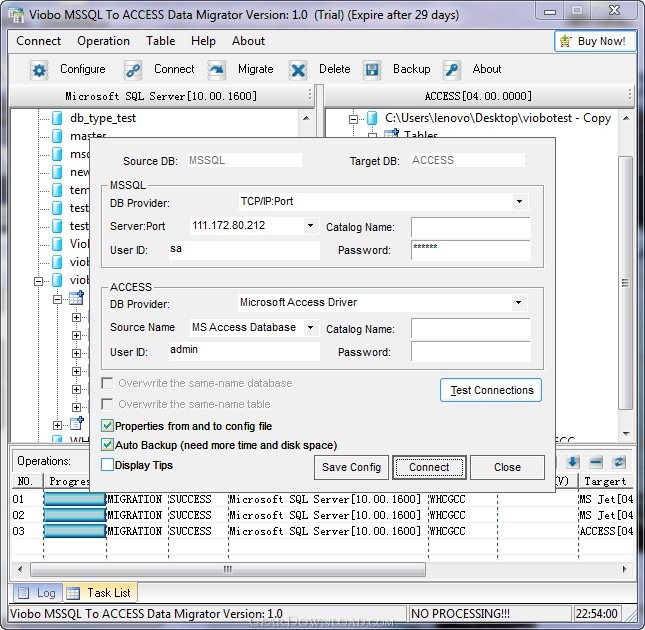Check the Display Tips checkbox
Viewport: 645px width, 630px height.
click(x=107, y=465)
